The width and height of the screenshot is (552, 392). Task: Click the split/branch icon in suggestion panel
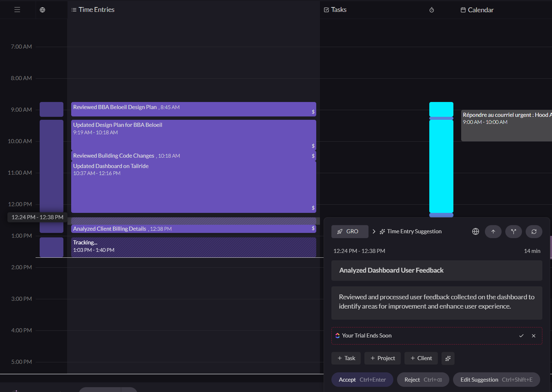coord(513,231)
